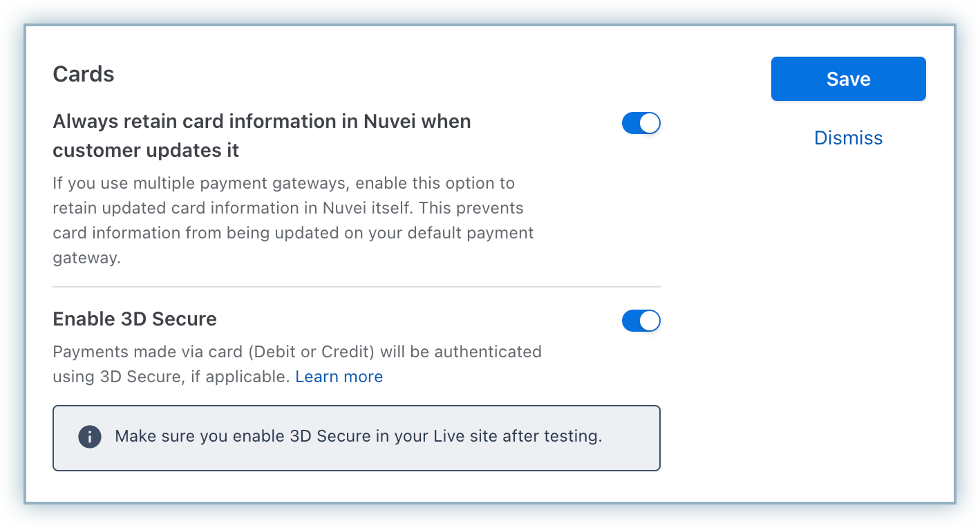Screen dimensions: 980x528
Task: Click the words "using 3D Secure, if applicable"
Action: pyautogui.click(x=170, y=377)
